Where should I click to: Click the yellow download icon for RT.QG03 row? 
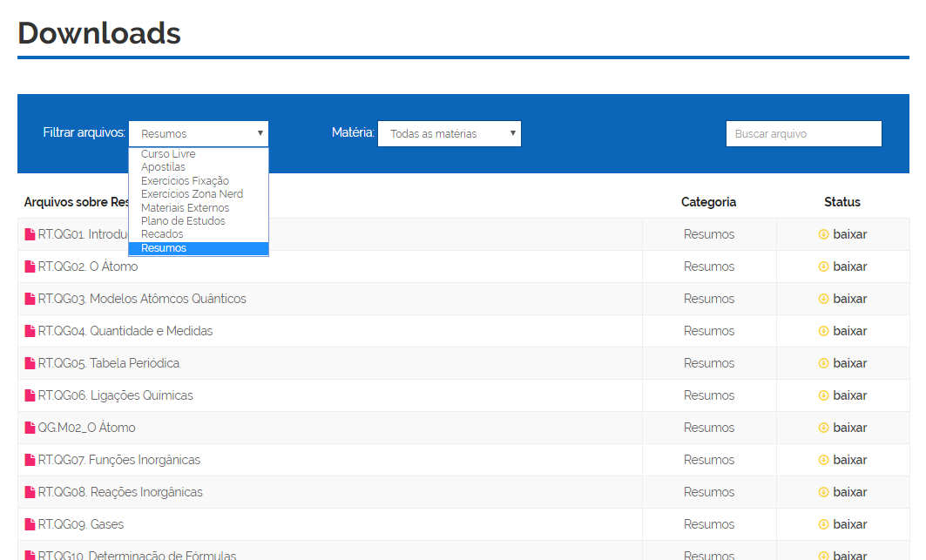pyautogui.click(x=823, y=299)
